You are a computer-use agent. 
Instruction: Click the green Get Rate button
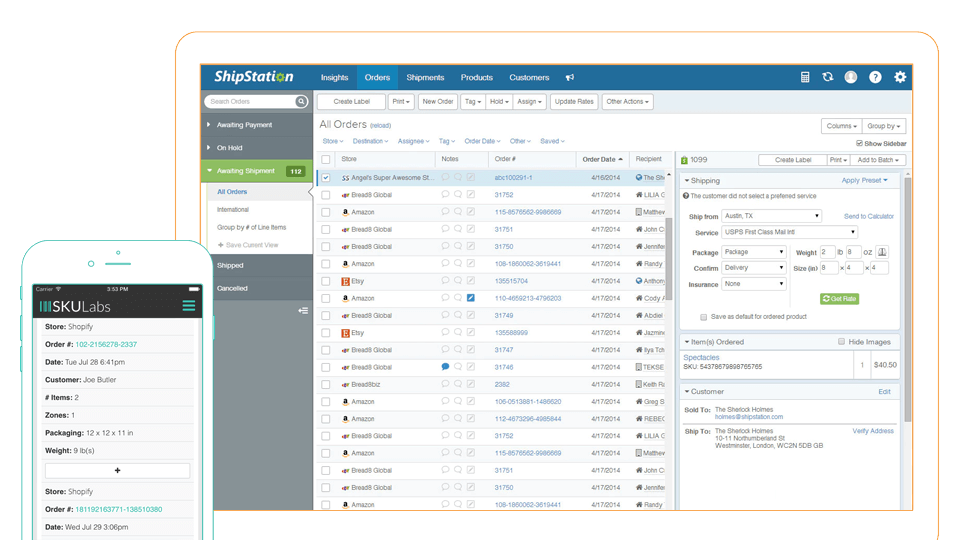click(839, 299)
